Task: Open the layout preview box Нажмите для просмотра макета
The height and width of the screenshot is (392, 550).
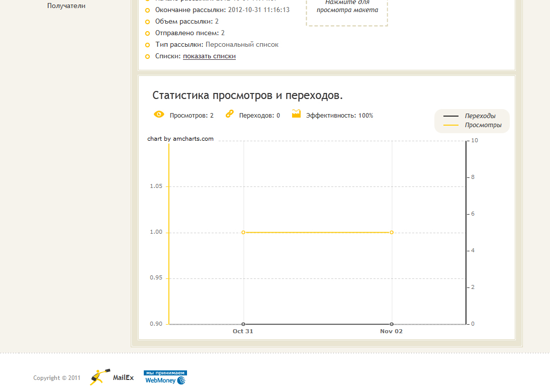Action: click(x=347, y=7)
